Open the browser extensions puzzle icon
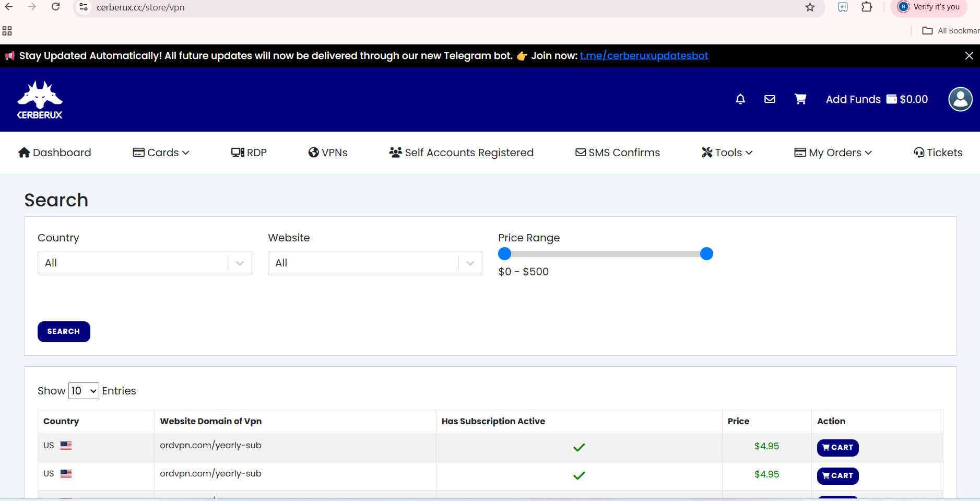The width and height of the screenshot is (980, 501). [x=867, y=7]
